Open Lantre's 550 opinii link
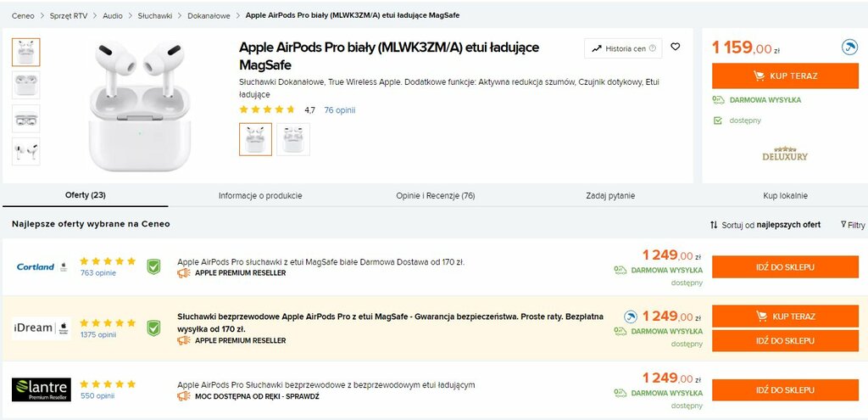The width and height of the screenshot is (868, 420). [97, 396]
